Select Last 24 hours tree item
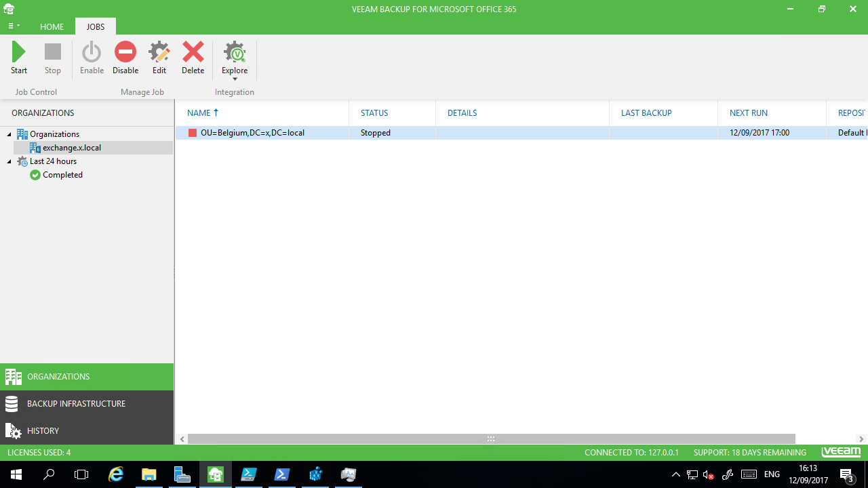 pos(53,161)
